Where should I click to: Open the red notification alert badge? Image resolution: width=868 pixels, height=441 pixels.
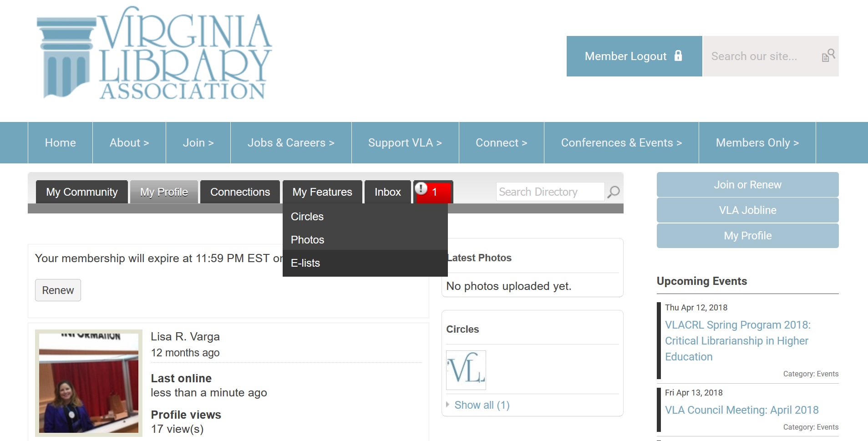[433, 192]
